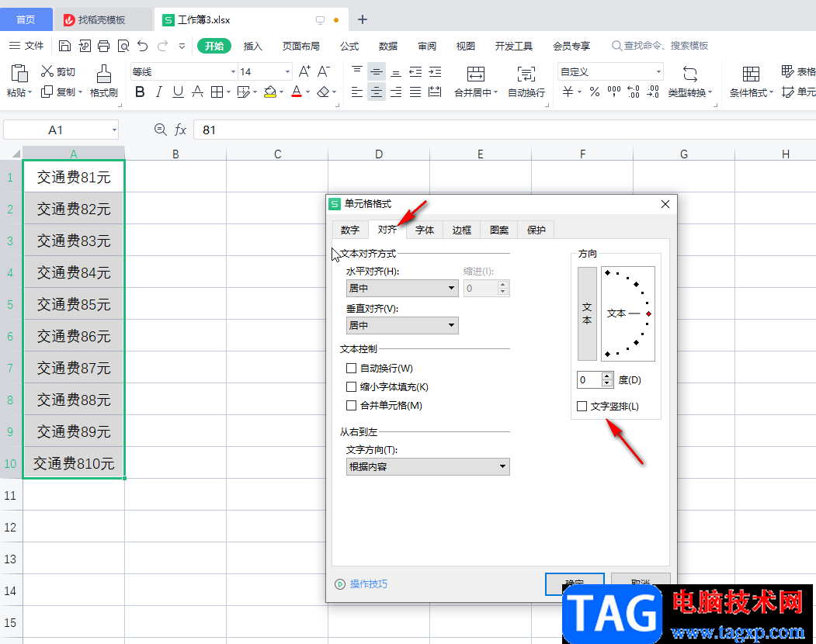Align text left in ribbon
Viewport: 816px width, 644px height.
pos(357,92)
